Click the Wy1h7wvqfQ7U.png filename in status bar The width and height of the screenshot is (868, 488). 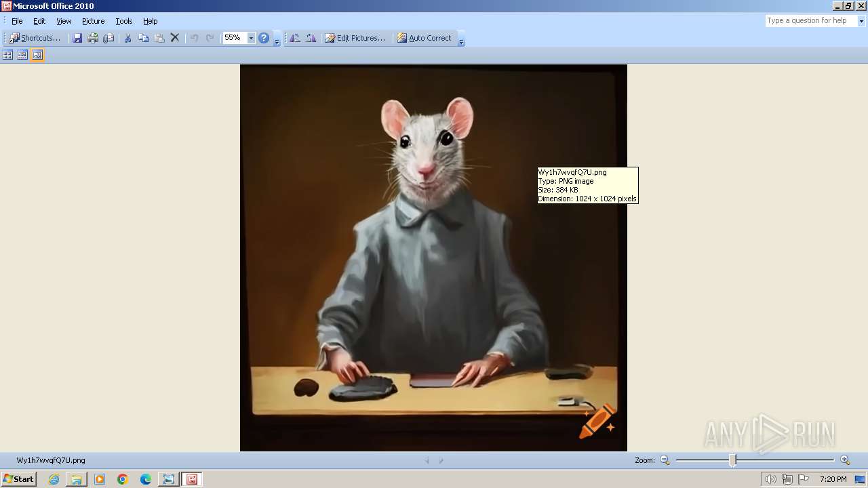[51, 460]
